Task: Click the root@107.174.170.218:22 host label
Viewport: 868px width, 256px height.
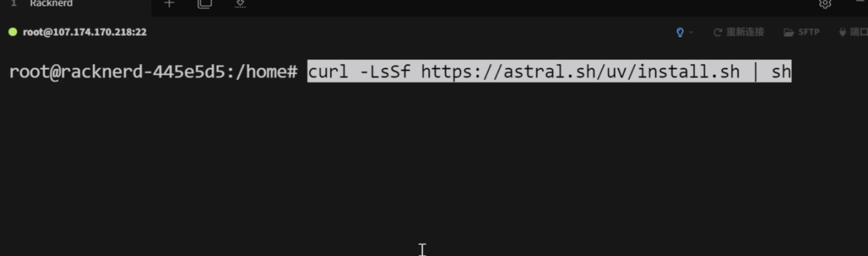Action: coord(85,32)
